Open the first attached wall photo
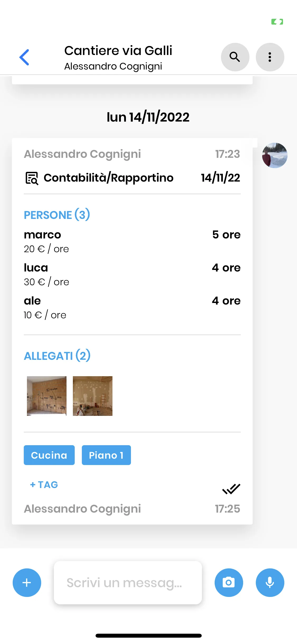Image resolution: width=297 pixels, height=644 pixels. pos(47,396)
